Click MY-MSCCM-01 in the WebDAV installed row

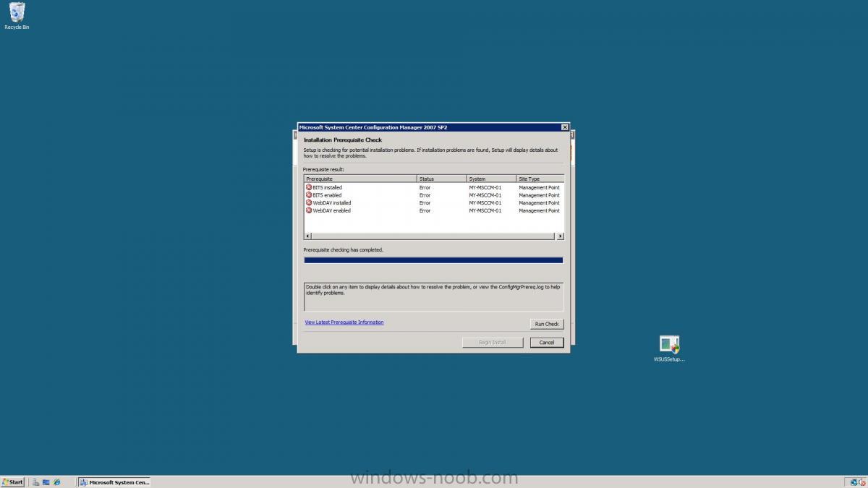tap(485, 203)
